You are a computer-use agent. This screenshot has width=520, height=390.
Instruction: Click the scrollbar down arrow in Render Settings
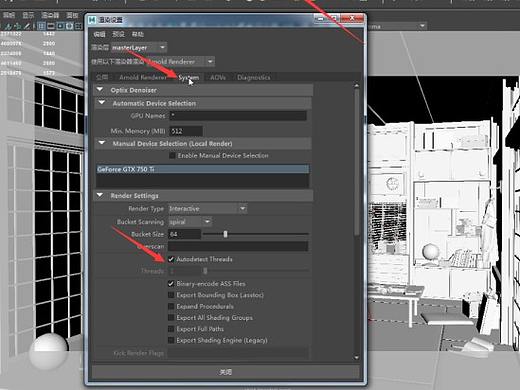357,358
